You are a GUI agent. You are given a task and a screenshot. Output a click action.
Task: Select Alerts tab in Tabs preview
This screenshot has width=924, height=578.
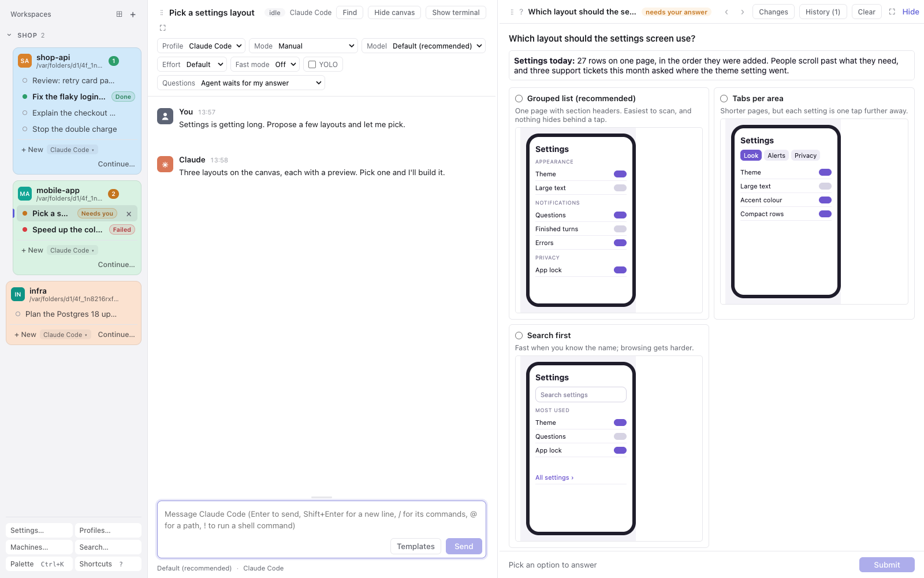pos(776,155)
